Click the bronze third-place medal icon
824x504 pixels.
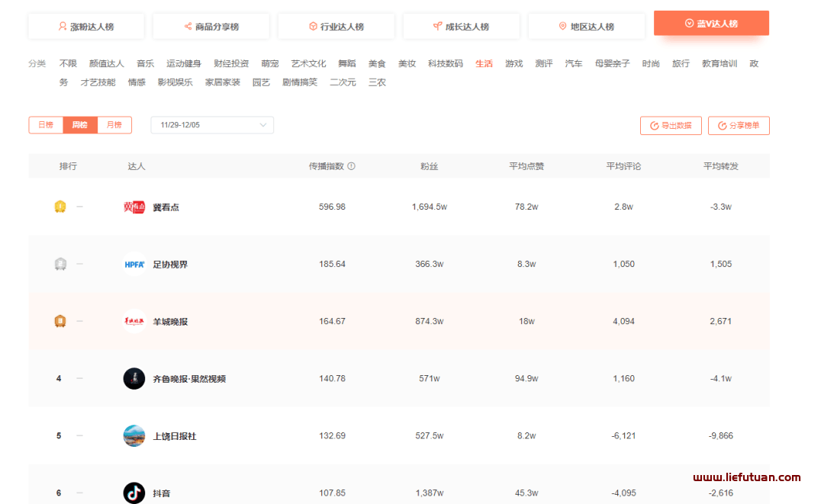60,321
